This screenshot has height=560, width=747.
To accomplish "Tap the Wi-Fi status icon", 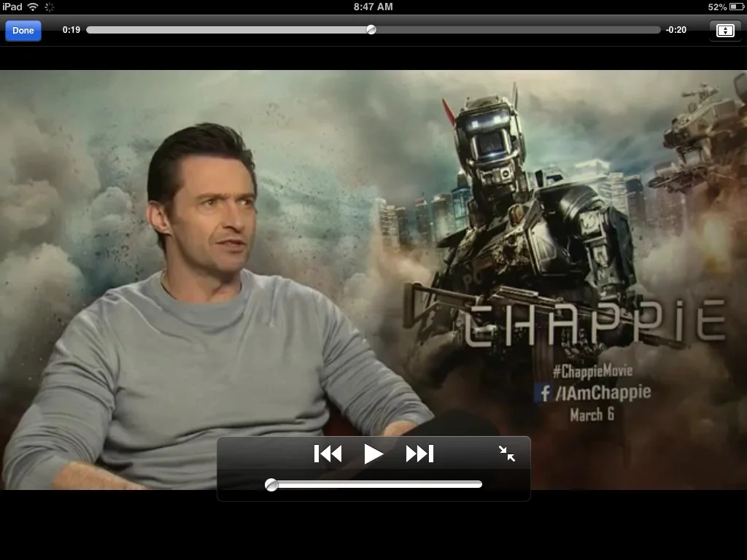I will tap(33, 7).
